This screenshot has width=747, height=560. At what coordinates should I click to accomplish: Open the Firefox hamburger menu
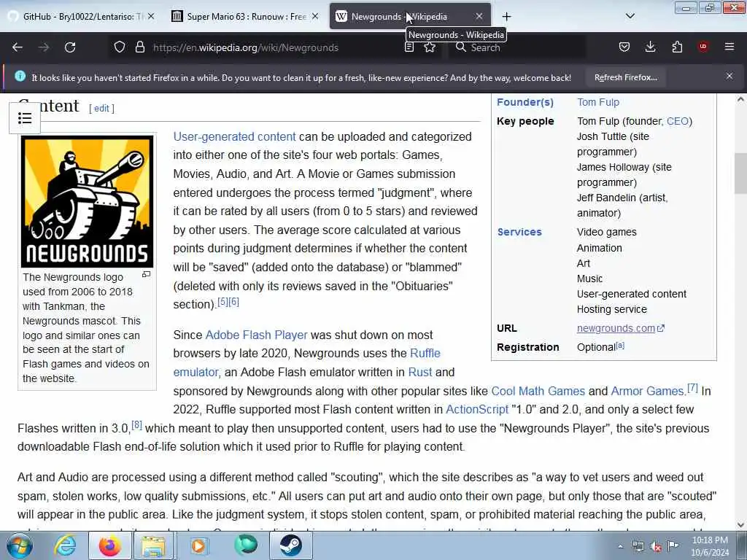pyautogui.click(x=729, y=47)
